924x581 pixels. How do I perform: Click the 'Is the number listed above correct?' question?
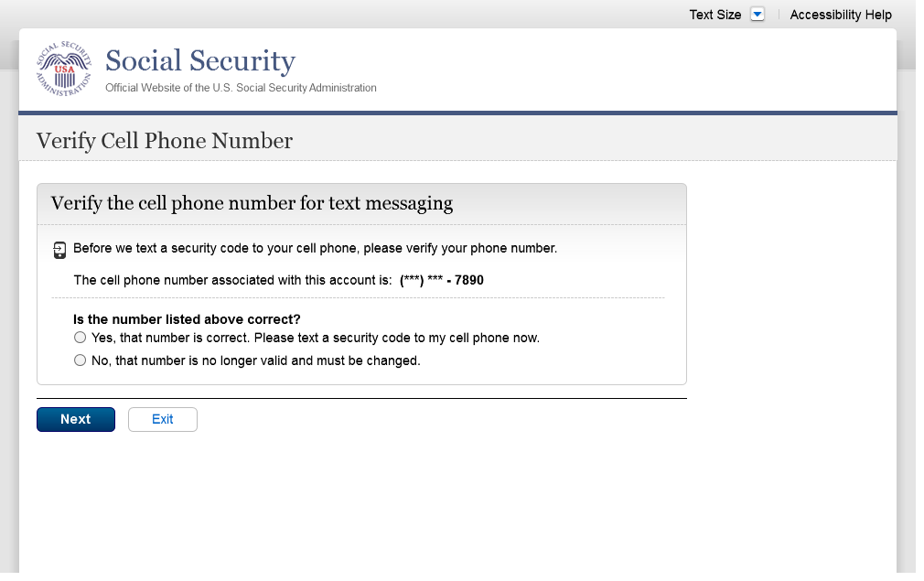[187, 319]
